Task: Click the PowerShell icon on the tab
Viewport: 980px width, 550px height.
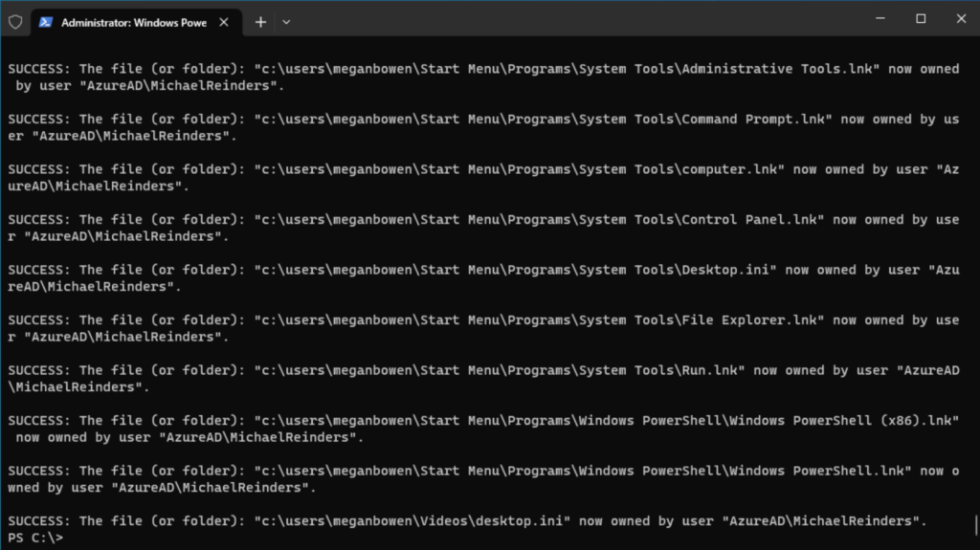Action: tap(46, 23)
